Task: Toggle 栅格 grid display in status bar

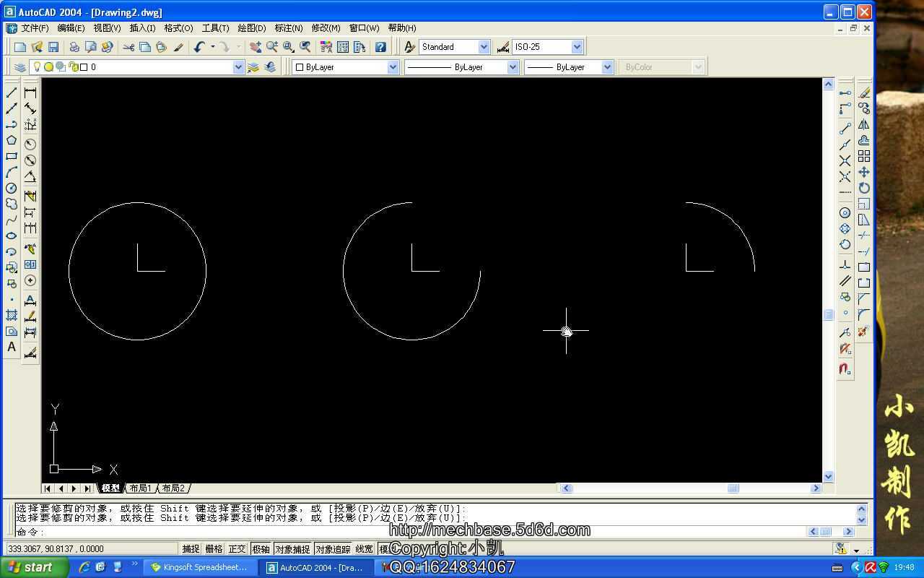Action: (x=214, y=549)
